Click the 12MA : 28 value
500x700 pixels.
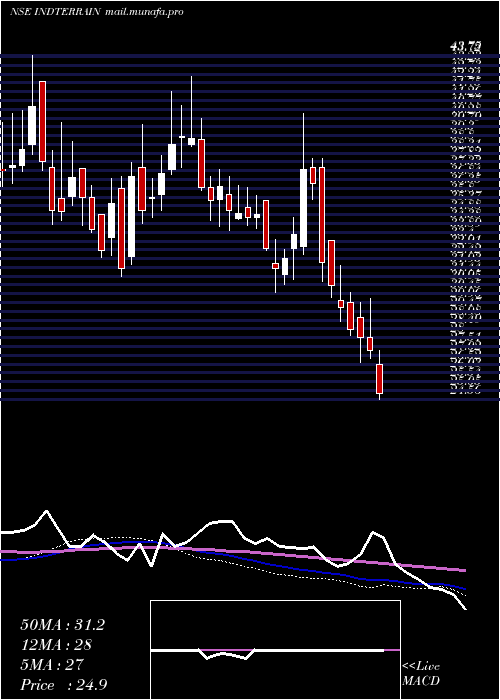pyautogui.click(x=56, y=645)
